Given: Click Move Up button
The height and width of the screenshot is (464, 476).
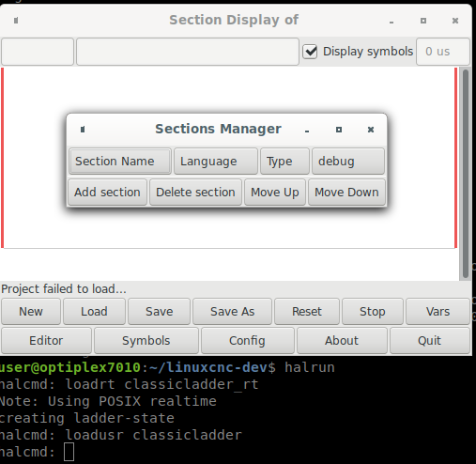Looking at the screenshot, I should [275, 193].
